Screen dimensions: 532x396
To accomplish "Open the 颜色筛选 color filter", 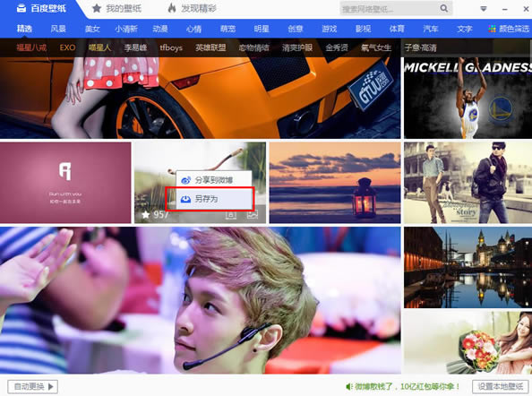I will [x=509, y=29].
